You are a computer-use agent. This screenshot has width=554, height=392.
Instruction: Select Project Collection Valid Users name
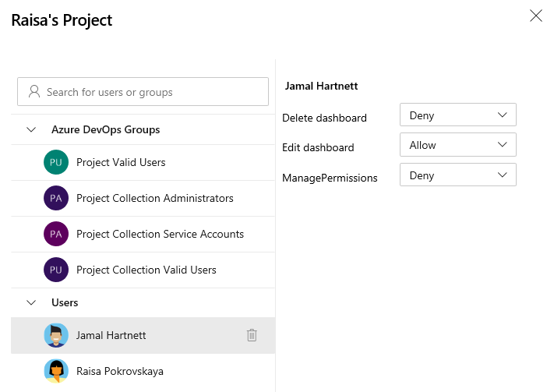(146, 270)
